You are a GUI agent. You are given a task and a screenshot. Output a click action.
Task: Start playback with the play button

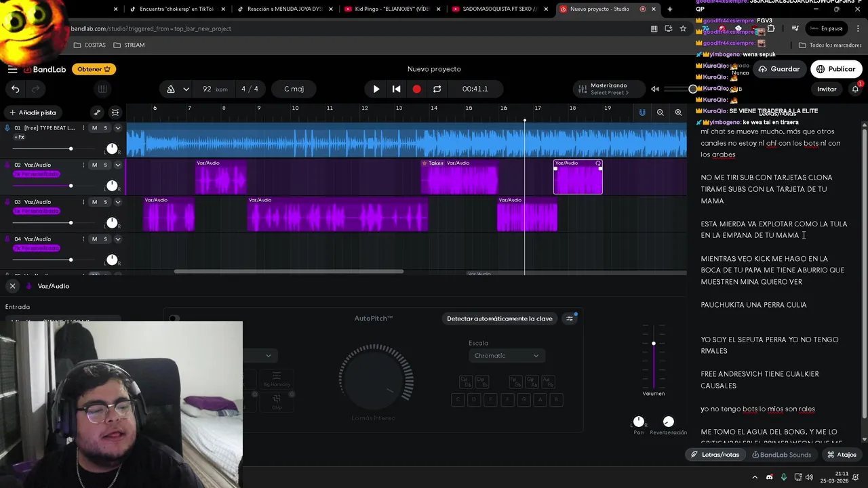pos(376,89)
